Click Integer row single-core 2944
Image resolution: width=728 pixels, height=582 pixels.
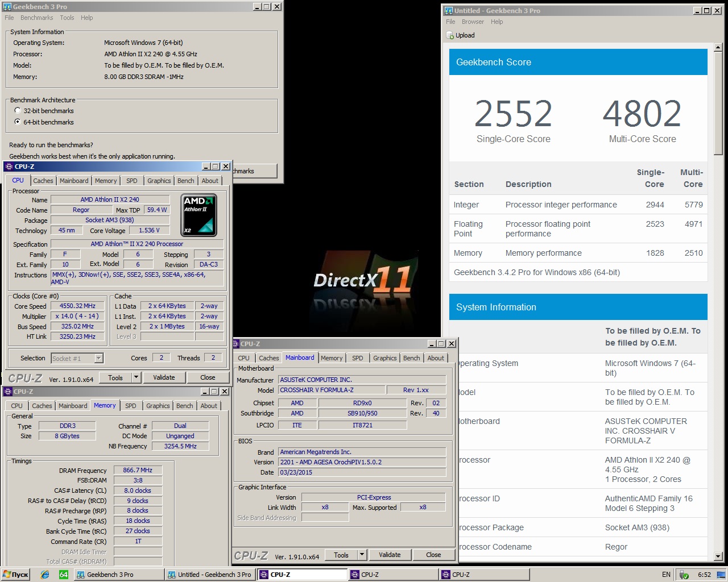point(655,205)
